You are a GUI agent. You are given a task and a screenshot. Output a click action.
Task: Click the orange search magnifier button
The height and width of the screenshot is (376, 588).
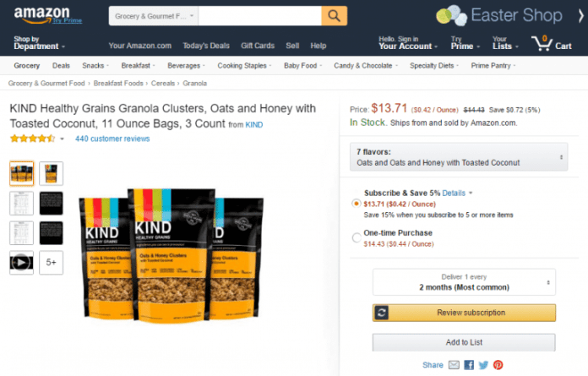[x=334, y=16]
